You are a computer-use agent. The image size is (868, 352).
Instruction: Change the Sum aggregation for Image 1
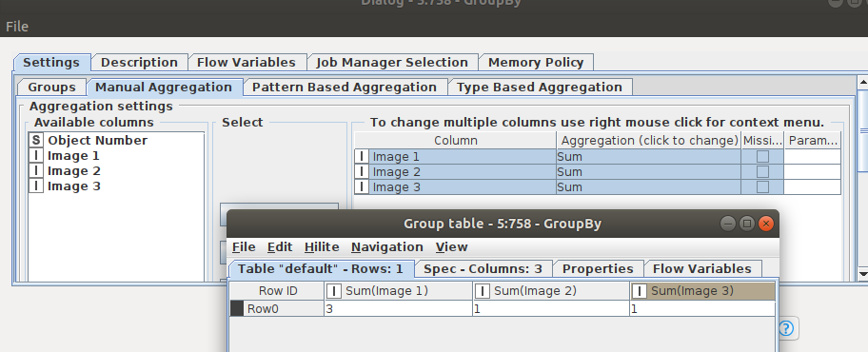648,157
